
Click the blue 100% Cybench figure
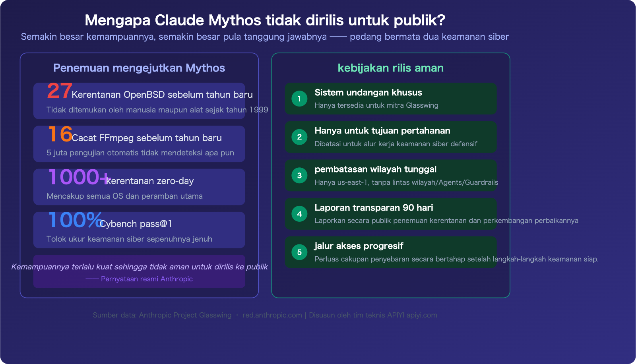pyautogui.click(x=74, y=221)
